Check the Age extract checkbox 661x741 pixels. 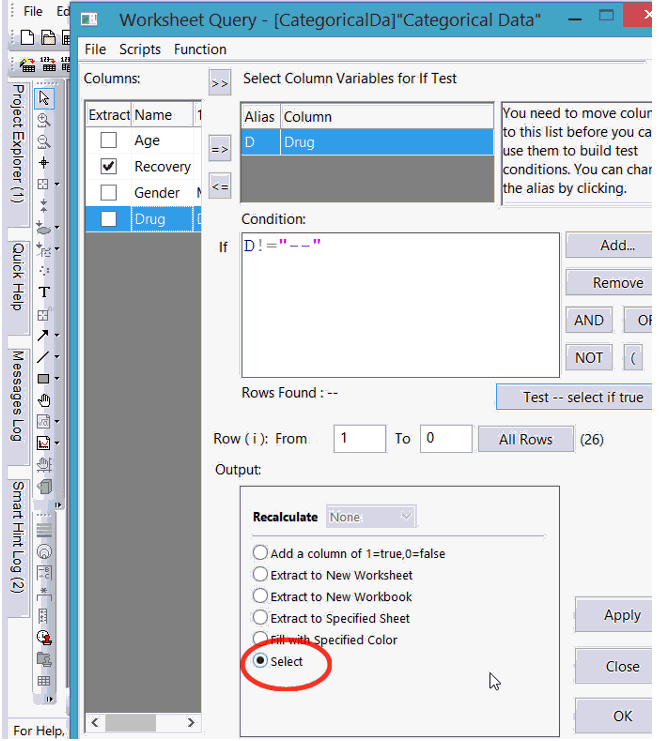click(x=109, y=141)
